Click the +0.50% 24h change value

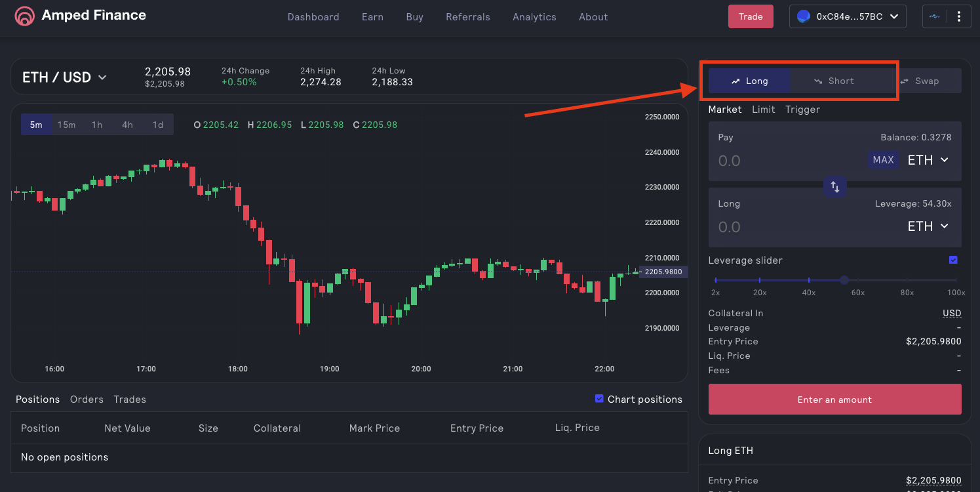[x=239, y=82]
